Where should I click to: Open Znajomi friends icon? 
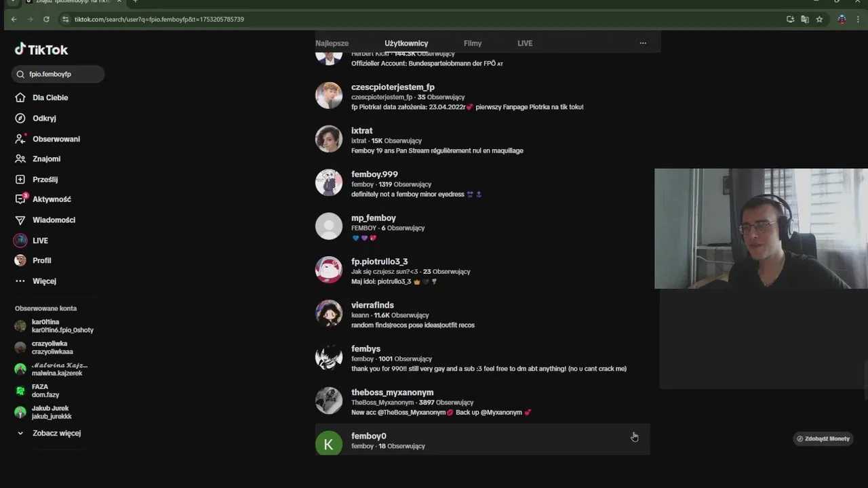coord(20,159)
